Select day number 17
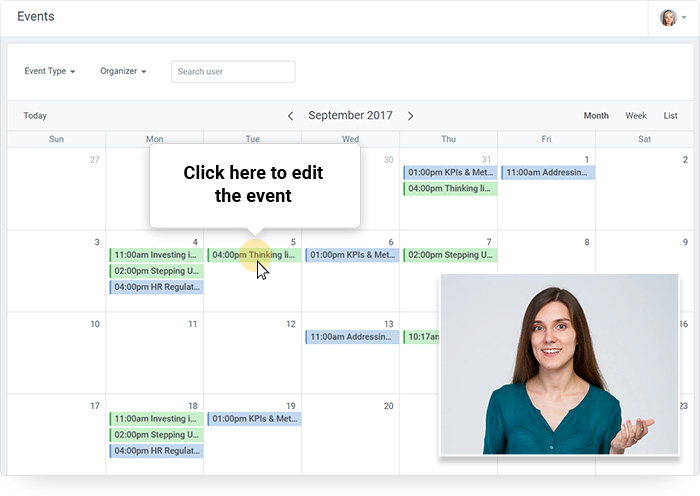The height and width of the screenshot is (496, 700). [x=95, y=406]
